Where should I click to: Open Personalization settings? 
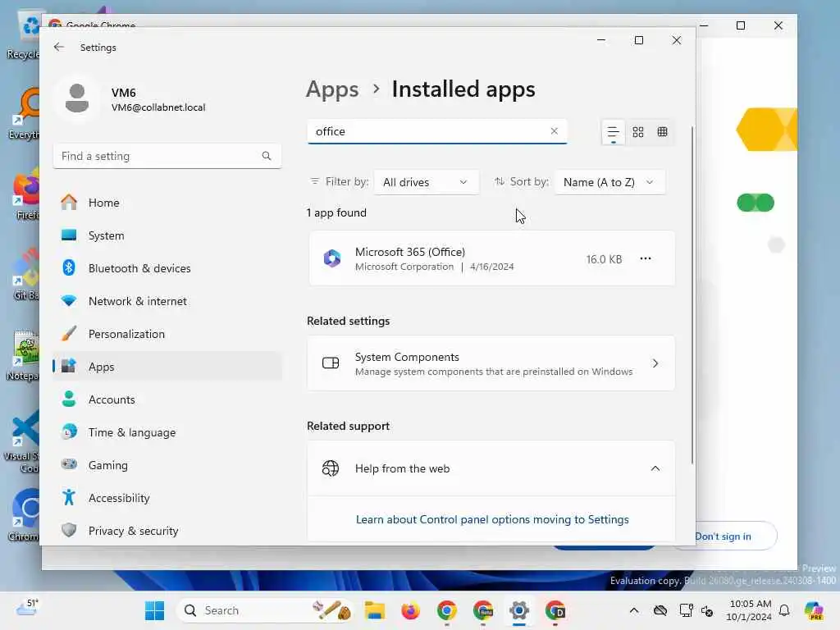(x=167, y=334)
